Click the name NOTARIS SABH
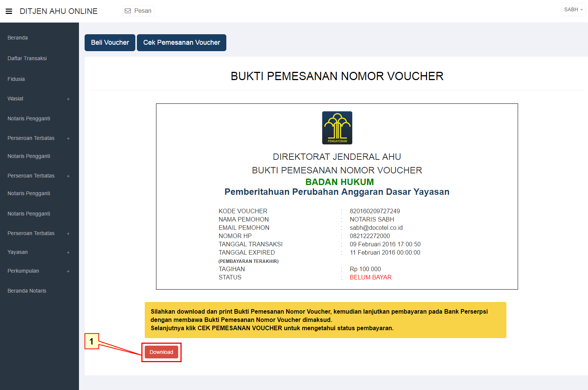 click(372, 219)
